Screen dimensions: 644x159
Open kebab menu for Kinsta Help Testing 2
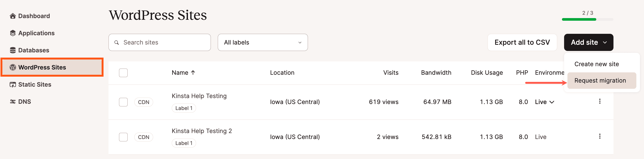tap(599, 136)
